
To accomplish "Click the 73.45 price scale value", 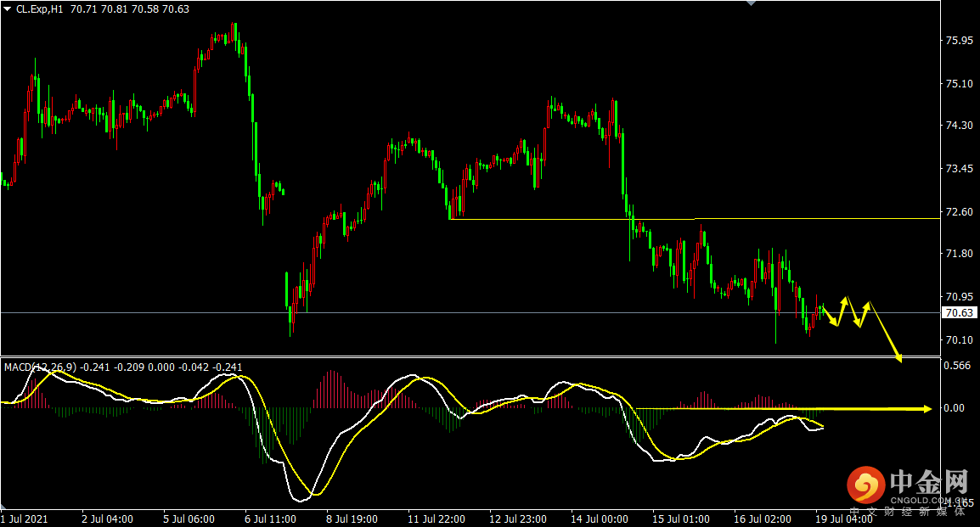I will coord(960,169).
